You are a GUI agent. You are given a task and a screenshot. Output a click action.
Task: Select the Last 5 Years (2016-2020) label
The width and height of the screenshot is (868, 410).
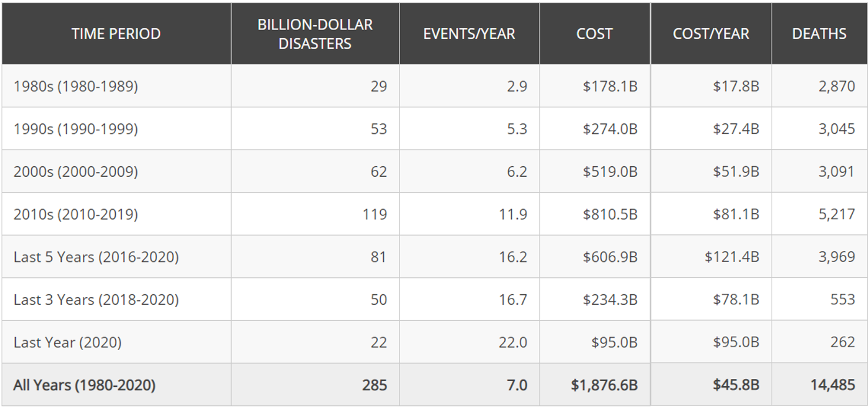coord(96,257)
